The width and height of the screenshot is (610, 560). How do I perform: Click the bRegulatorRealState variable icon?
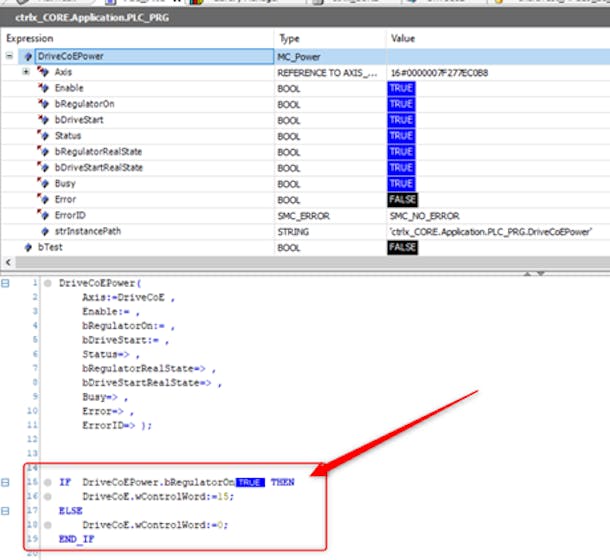pyautogui.click(x=44, y=151)
